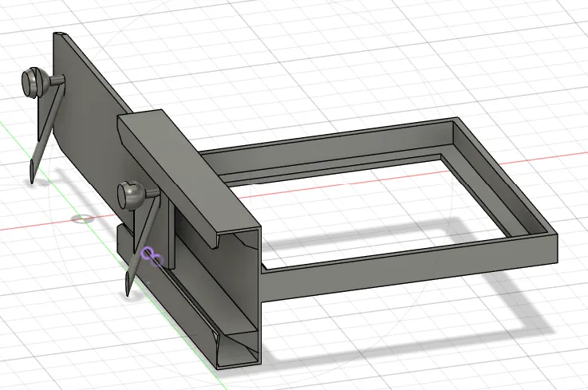
Task: Select the origin point circle on the grid
Action: tap(83, 219)
